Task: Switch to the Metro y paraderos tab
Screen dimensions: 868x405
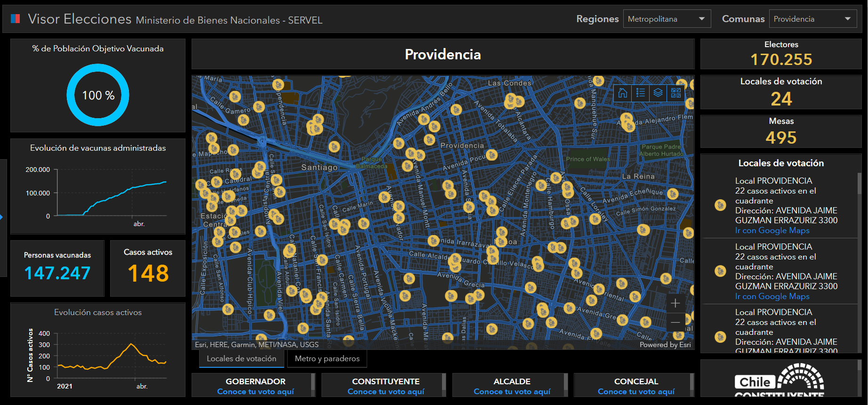Action: pos(327,359)
